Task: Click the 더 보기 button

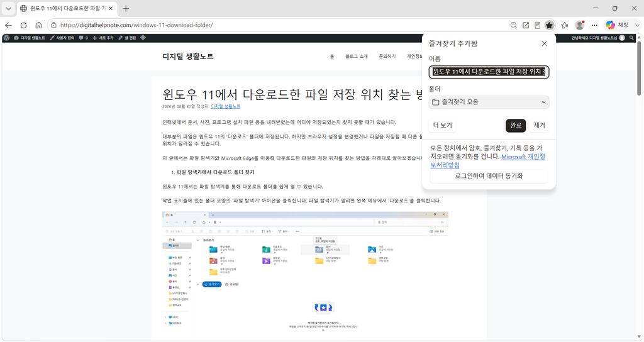Action: 442,125
